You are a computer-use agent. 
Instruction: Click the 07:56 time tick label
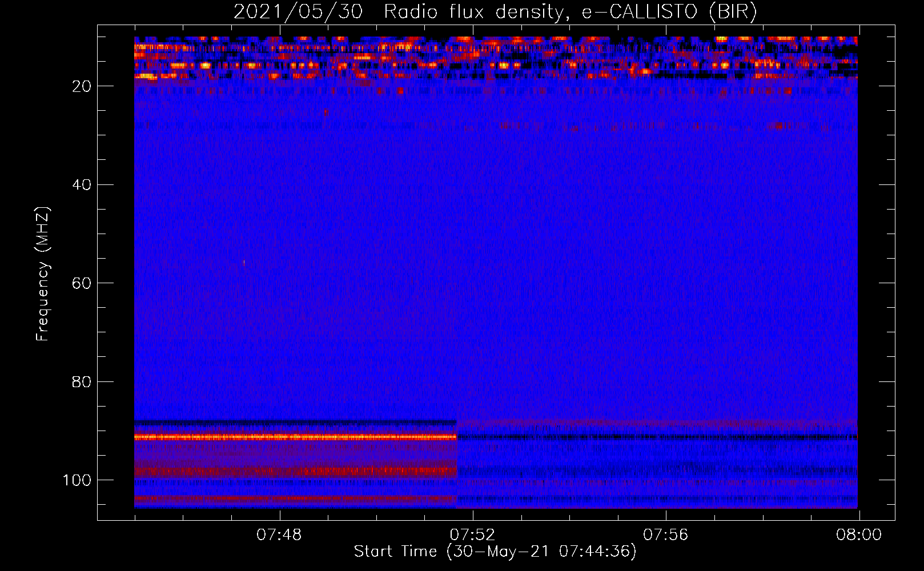665,535
